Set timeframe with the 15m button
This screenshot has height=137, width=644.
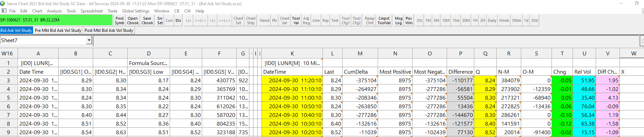[x=456, y=20]
